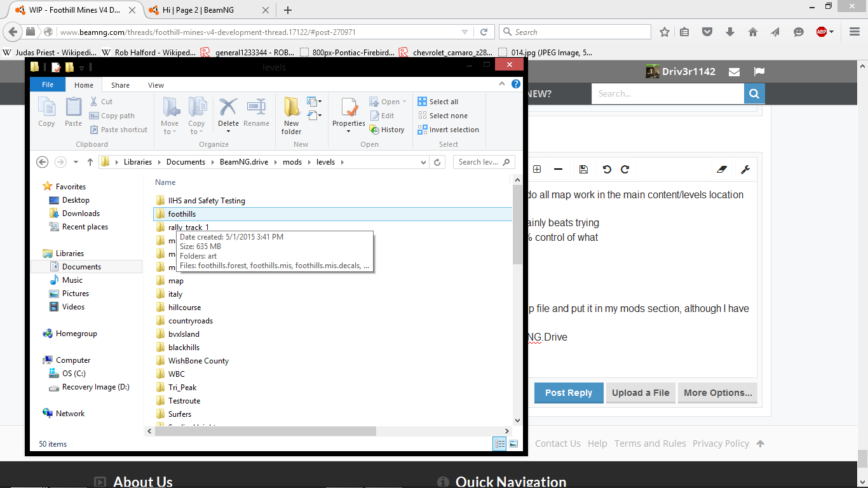The width and height of the screenshot is (868, 488).
Task: Click the Adblock Plus ABP icon
Action: coord(822,32)
